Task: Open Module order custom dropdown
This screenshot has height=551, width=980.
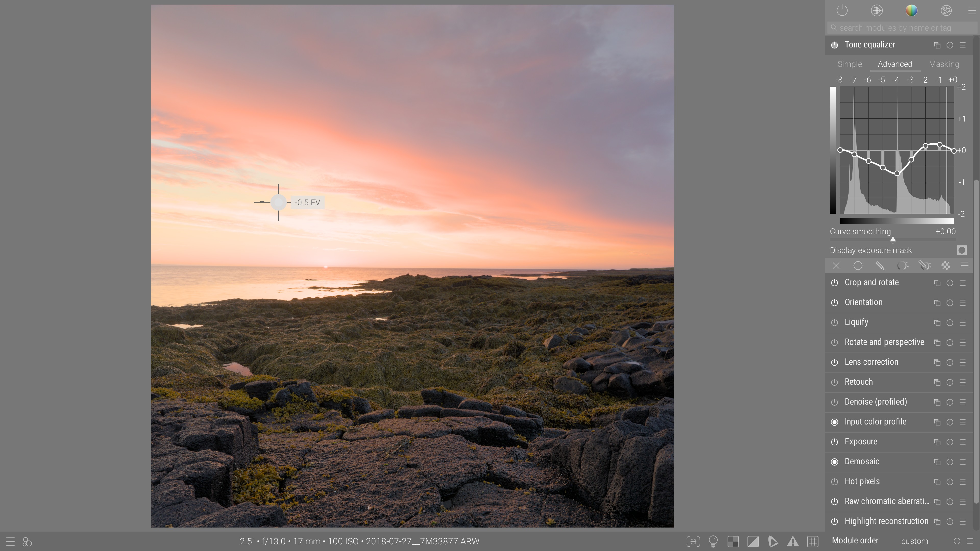Action: coord(915,541)
